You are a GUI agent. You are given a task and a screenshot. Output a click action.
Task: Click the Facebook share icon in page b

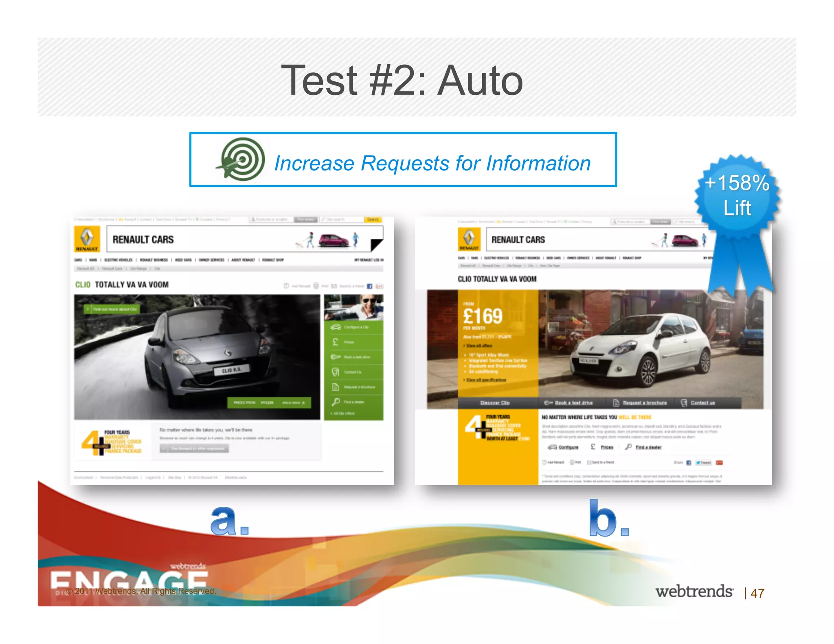[x=689, y=462]
